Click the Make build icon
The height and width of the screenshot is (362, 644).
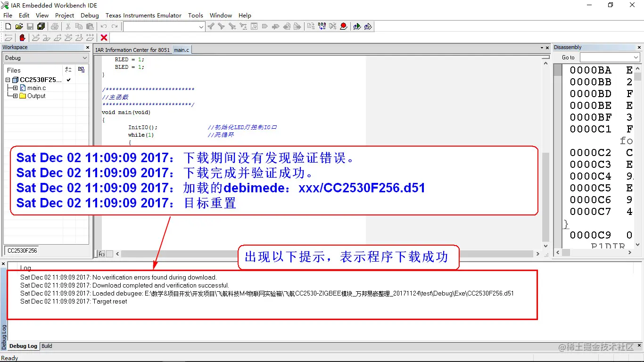322,26
